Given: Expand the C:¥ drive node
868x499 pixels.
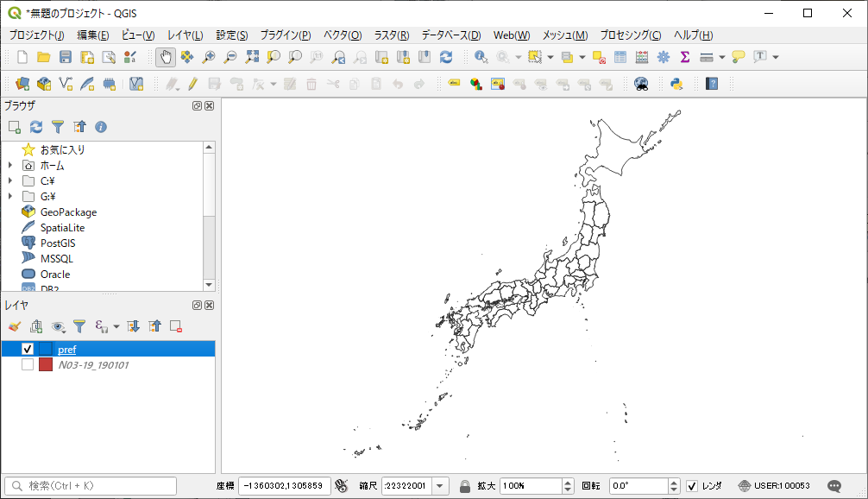Looking at the screenshot, I should pos(9,181).
